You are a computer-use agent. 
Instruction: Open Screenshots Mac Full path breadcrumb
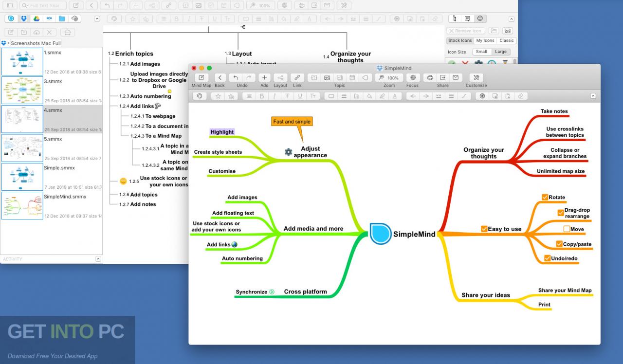pyautogui.click(x=36, y=43)
